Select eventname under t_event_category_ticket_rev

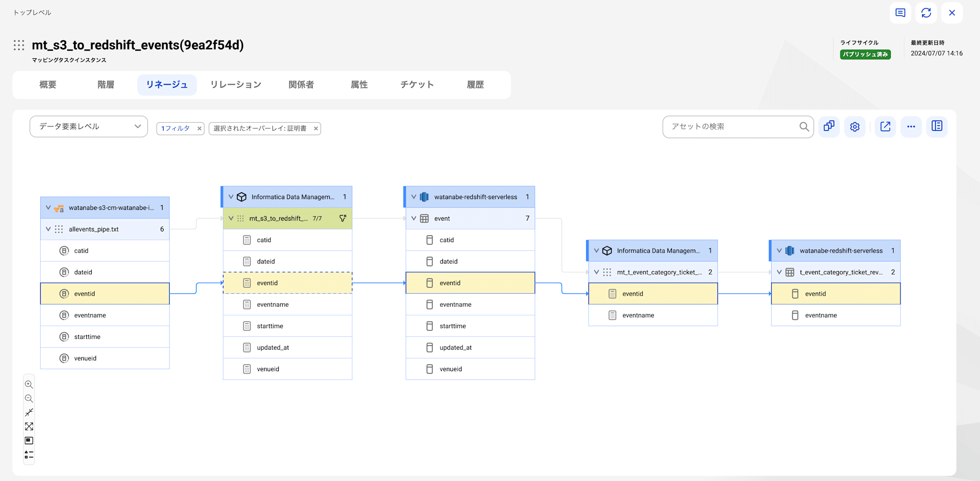pos(836,315)
